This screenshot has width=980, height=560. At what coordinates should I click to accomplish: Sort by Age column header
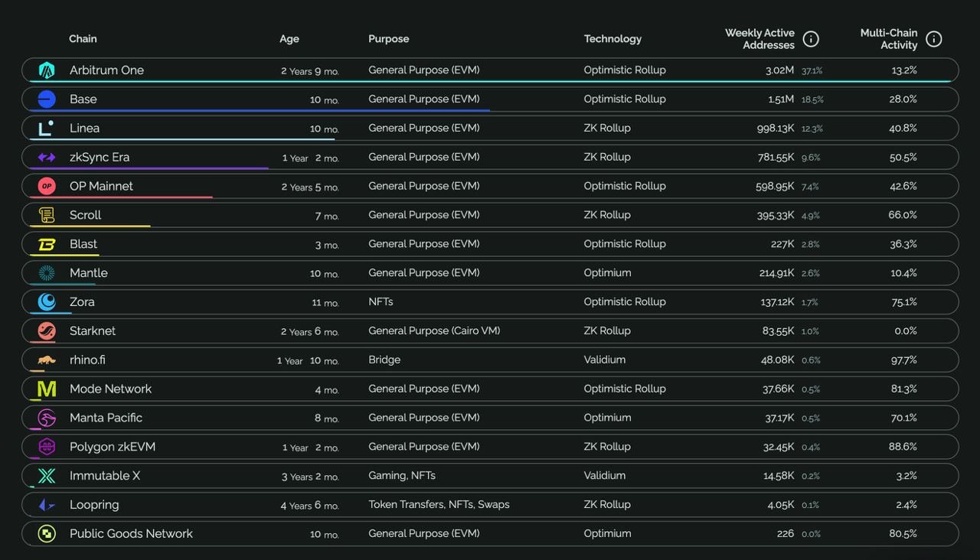(289, 39)
